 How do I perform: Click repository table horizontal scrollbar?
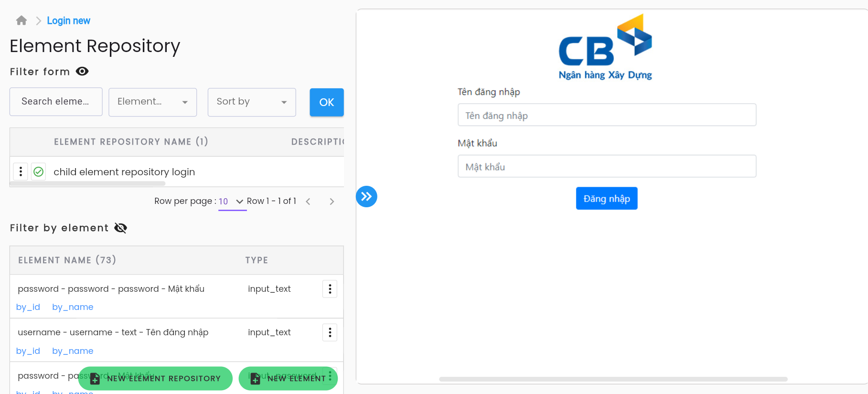[x=87, y=183]
